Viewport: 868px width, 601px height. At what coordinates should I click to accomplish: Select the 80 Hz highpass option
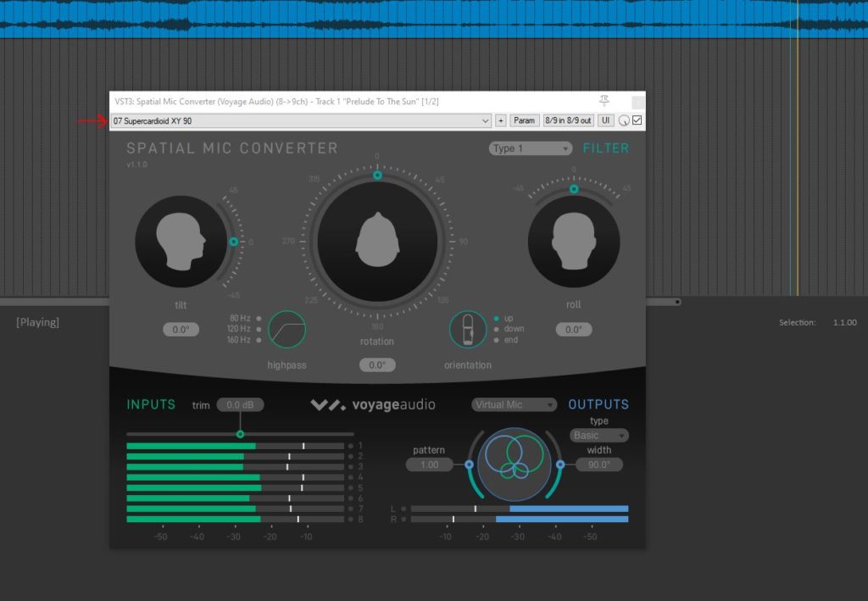click(x=259, y=318)
